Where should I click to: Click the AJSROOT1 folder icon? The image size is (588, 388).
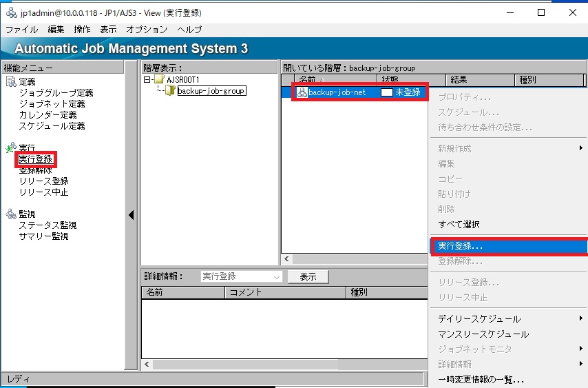pyautogui.click(x=159, y=79)
